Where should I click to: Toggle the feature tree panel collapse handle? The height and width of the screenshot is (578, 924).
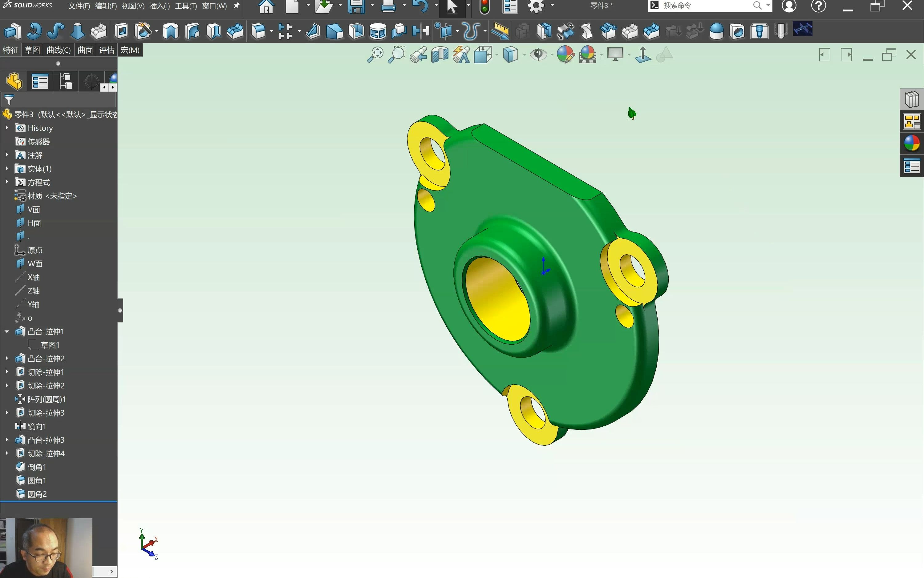[x=120, y=310]
